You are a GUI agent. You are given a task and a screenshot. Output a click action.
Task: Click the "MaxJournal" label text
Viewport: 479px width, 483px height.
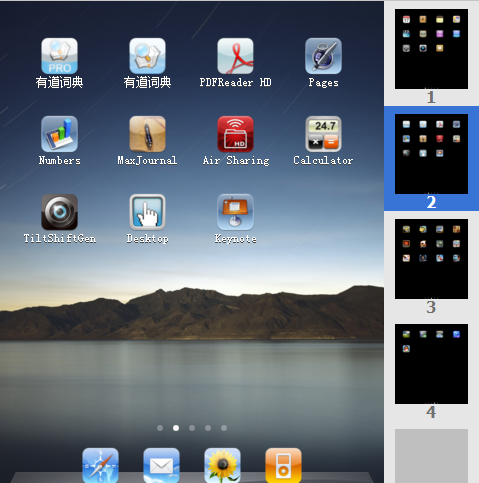pyautogui.click(x=147, y=160)
